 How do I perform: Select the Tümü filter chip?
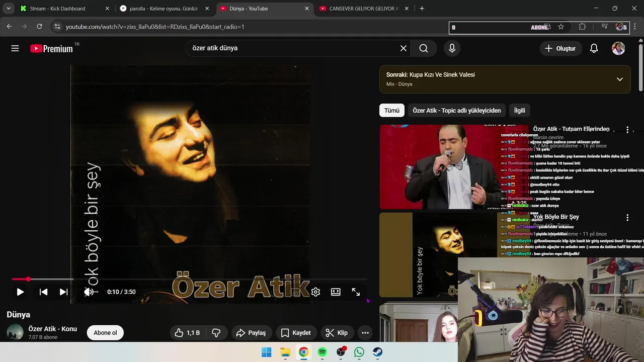point(392,111)
